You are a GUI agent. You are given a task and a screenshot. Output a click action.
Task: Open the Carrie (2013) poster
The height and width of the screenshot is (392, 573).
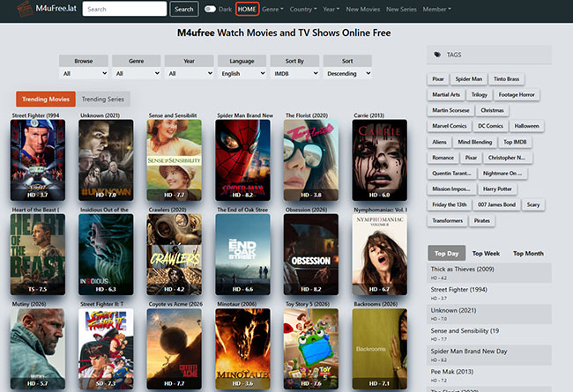pyautogui.click(x=379, y=160)
